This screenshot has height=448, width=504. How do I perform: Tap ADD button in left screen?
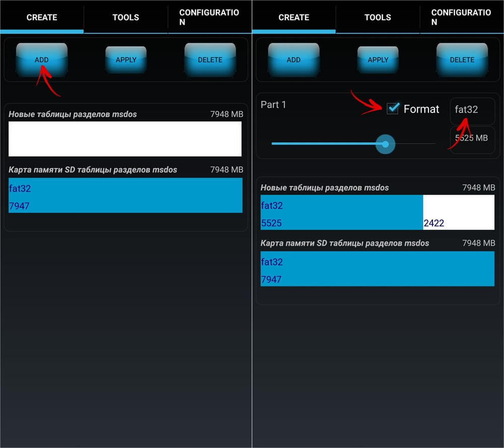click(x=41, y=60)
